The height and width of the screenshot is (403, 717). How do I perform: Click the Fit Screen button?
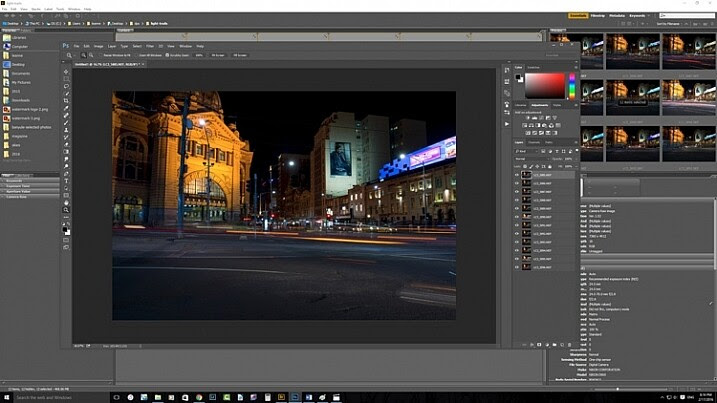pyautogui.click(x=218, y=55)
